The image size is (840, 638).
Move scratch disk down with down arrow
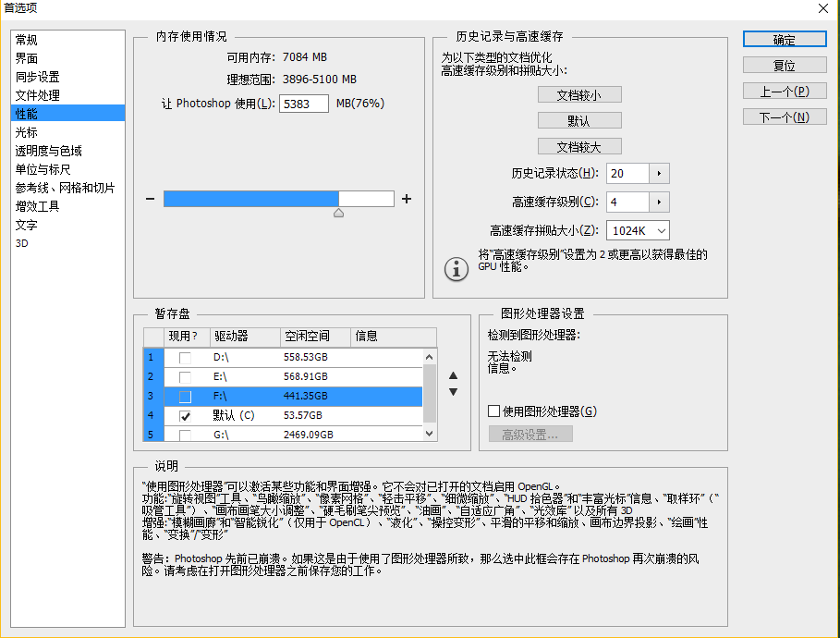pyautogui.click(x=453, y=392)
